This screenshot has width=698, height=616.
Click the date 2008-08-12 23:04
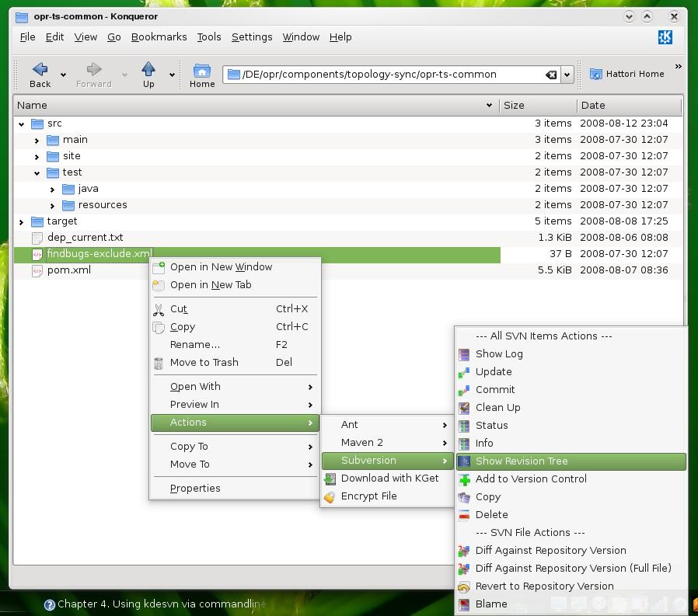(x=623, y=124)
